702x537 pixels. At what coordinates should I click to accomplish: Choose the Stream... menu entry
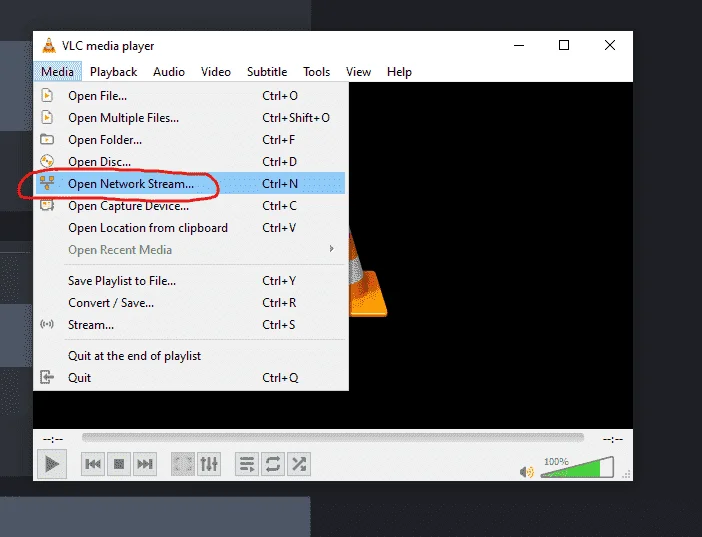[190, 325]
